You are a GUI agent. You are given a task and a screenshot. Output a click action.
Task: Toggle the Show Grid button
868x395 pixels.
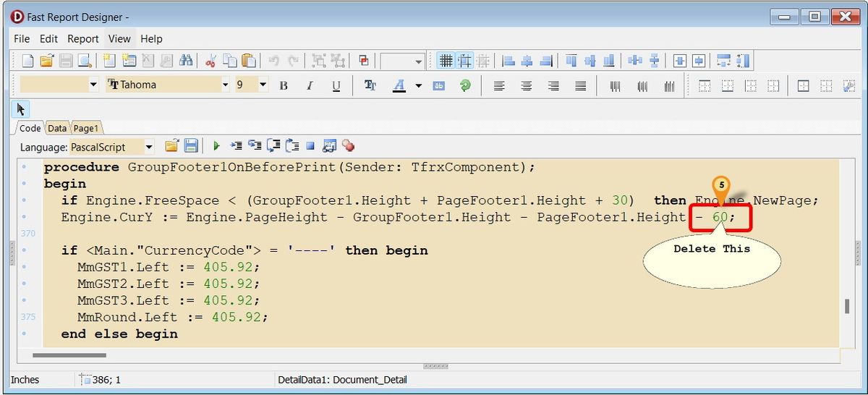coord(446,61)
